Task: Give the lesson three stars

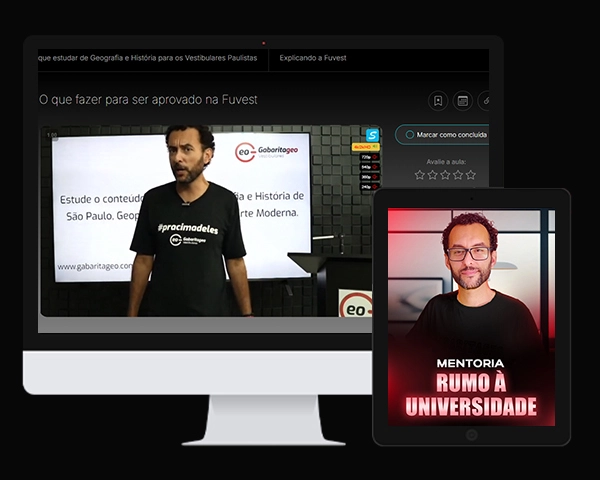Action: 445,175
